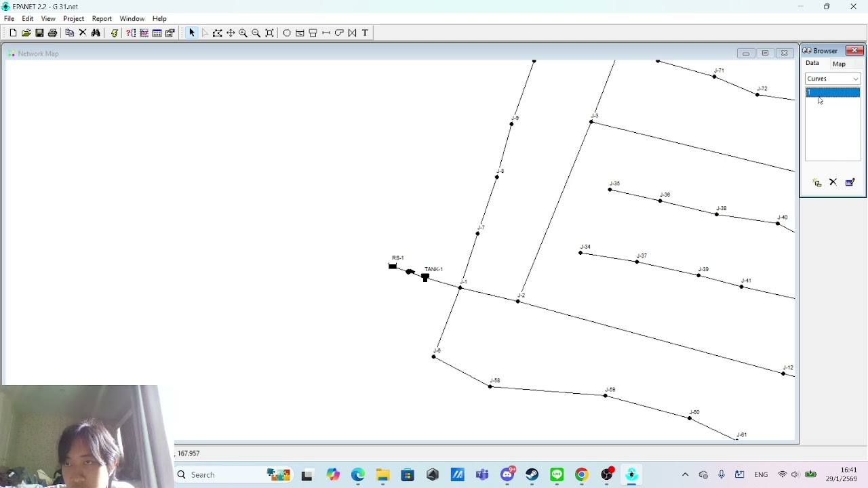Select the Add Pipe tool

pos(325,33)
